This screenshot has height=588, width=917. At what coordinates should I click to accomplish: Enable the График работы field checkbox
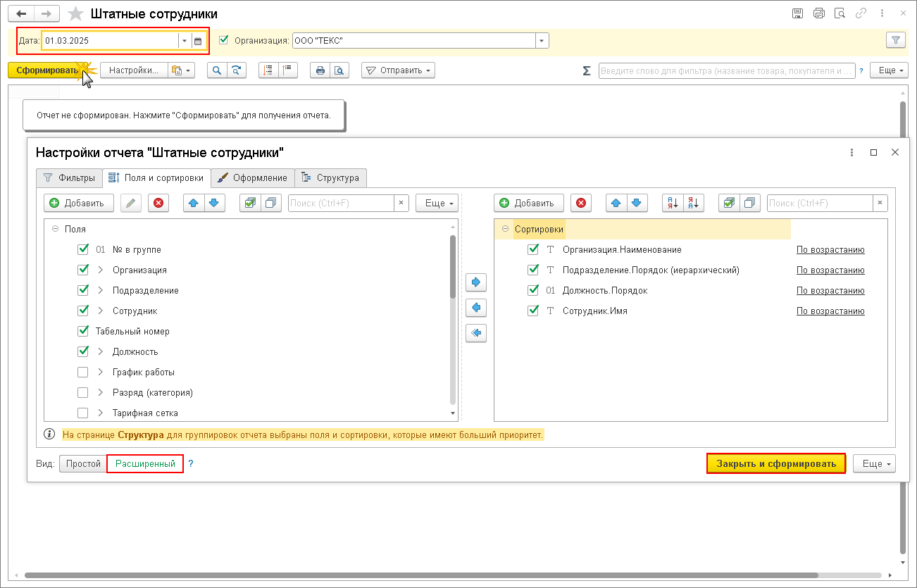point(83,372)
